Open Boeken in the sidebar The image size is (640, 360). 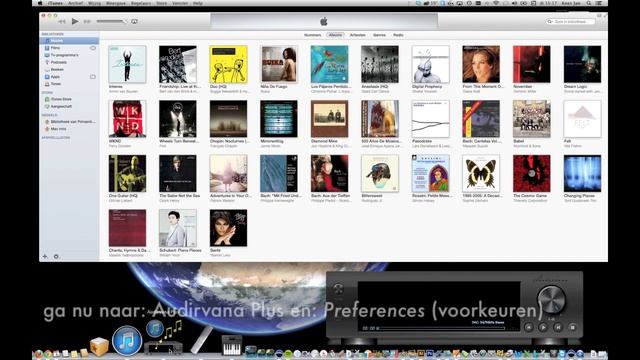point(69,69)
